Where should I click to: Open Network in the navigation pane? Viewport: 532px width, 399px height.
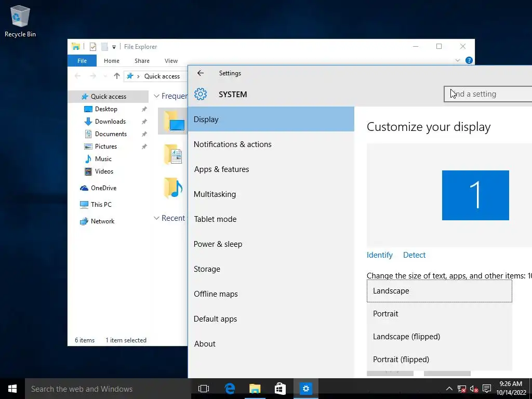click(102, 221)
